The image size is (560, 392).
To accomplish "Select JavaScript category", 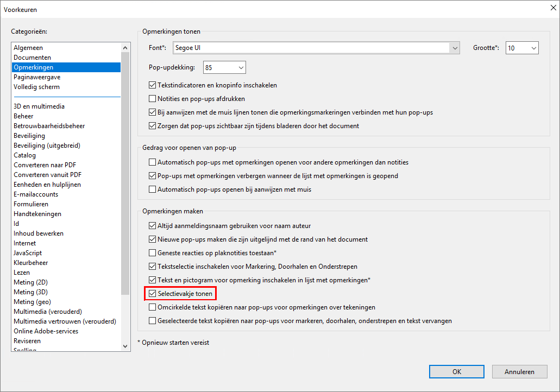I will [x=66, y=253].
